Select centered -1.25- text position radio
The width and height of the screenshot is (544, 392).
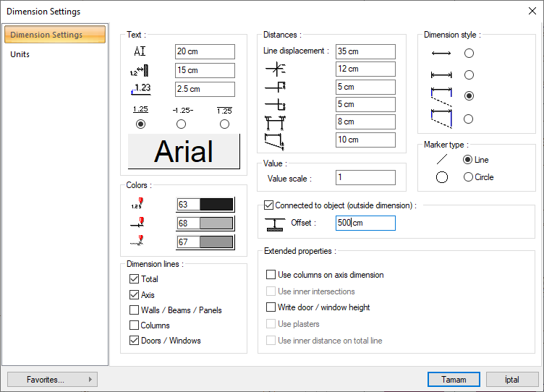pyautogui.click(x=182, y=124)
